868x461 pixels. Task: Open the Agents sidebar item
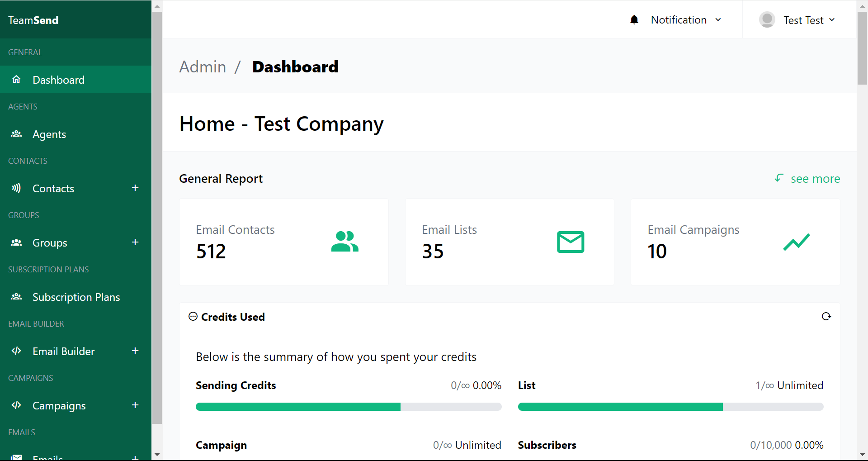[75, 134]
